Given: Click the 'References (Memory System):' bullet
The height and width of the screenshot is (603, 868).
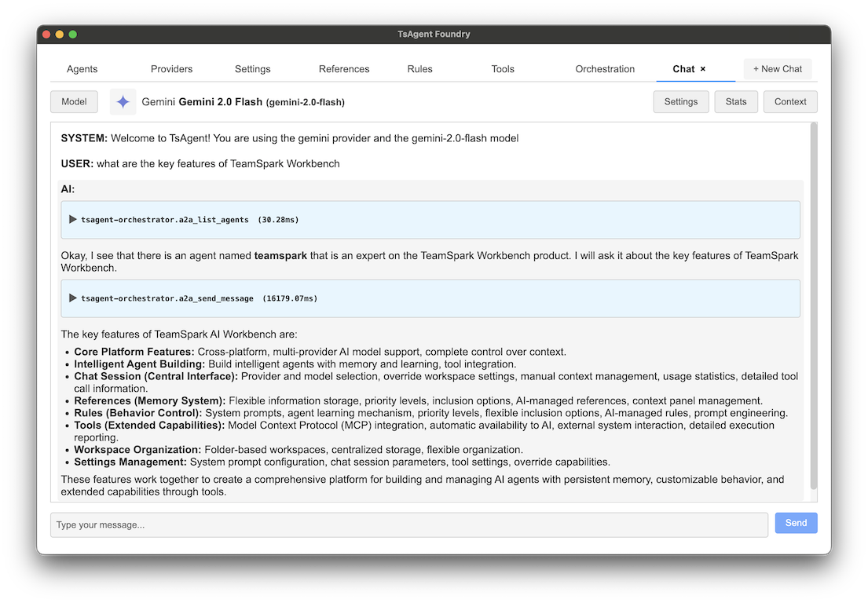Looking at the screenshot, I should coord(419,400).
